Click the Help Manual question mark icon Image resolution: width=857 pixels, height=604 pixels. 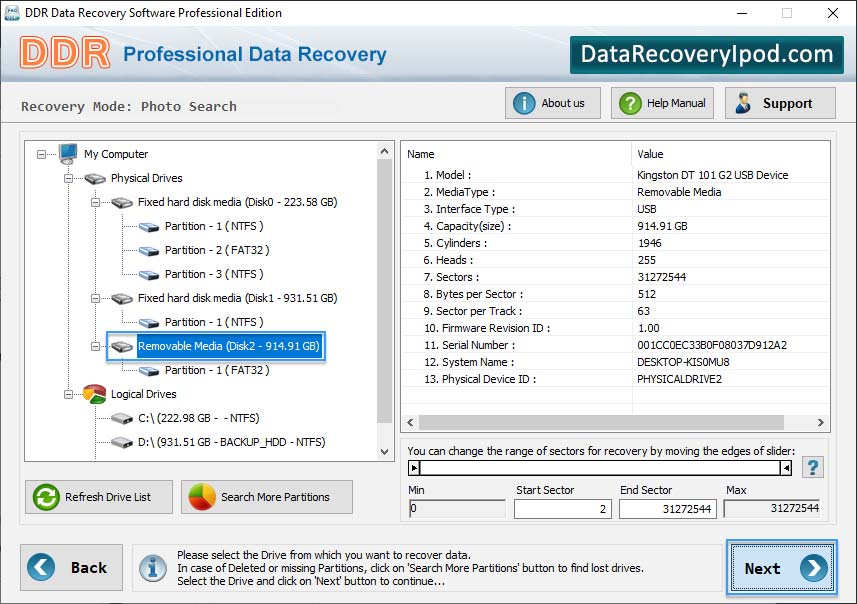(x=630, y=103)
